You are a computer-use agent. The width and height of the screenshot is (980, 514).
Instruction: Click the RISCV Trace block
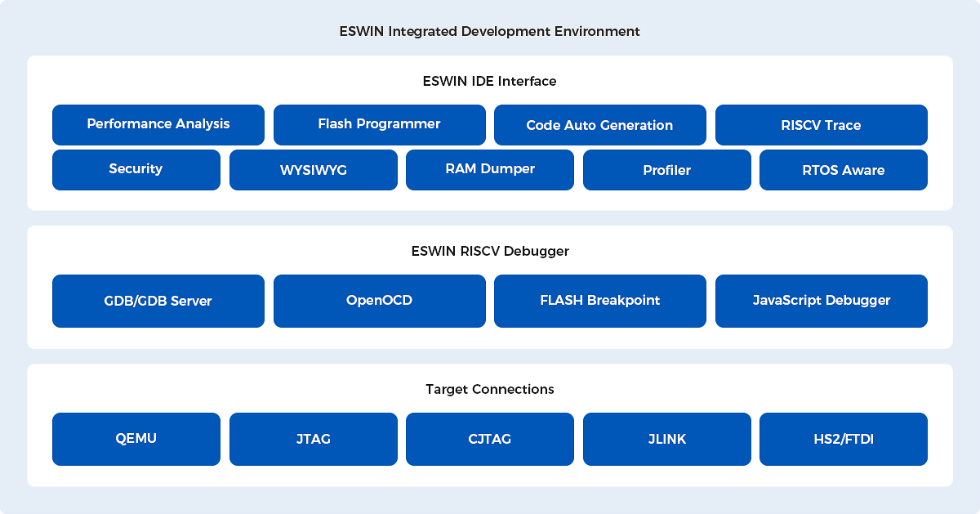pyautogui.click(x=822, y=125)
